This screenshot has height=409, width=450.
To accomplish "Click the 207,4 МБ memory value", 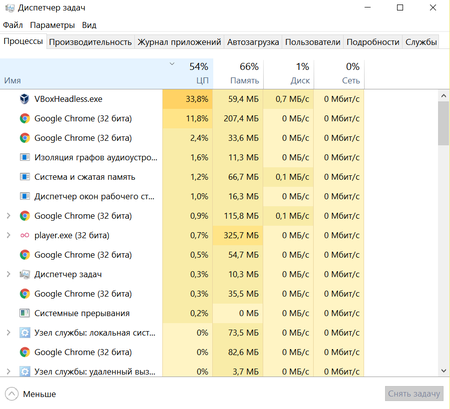I will (241, 118).
